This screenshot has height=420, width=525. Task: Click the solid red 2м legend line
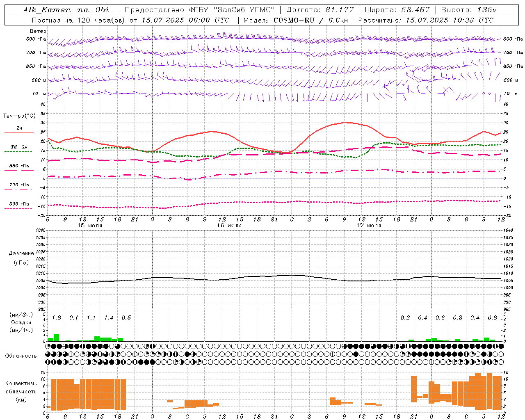pos(19,132)
